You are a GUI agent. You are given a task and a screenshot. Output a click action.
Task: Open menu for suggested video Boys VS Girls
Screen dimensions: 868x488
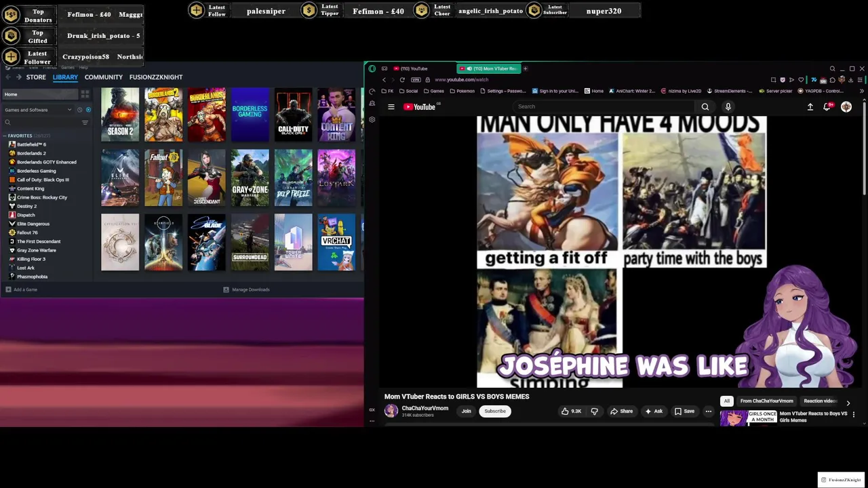tap(854, 413)
